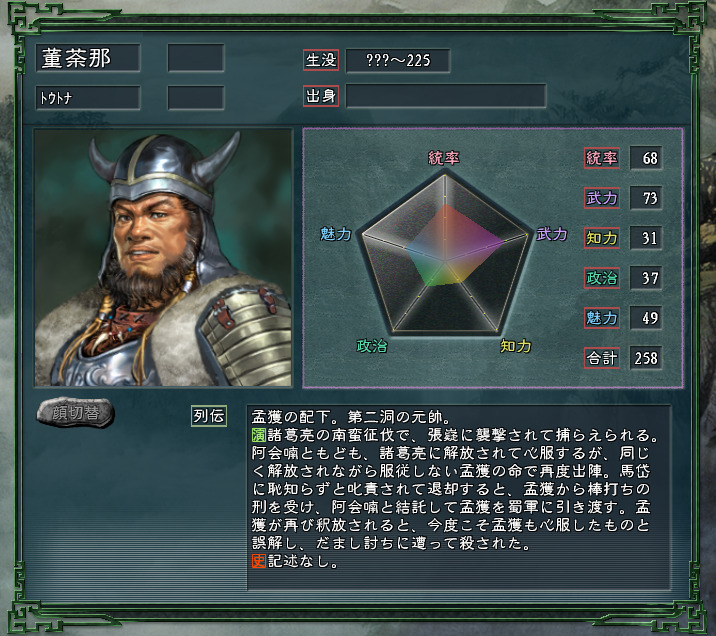The image size is (716, 636).
Task: Click the 統率 stat label button
Action: tap(602, 158)
